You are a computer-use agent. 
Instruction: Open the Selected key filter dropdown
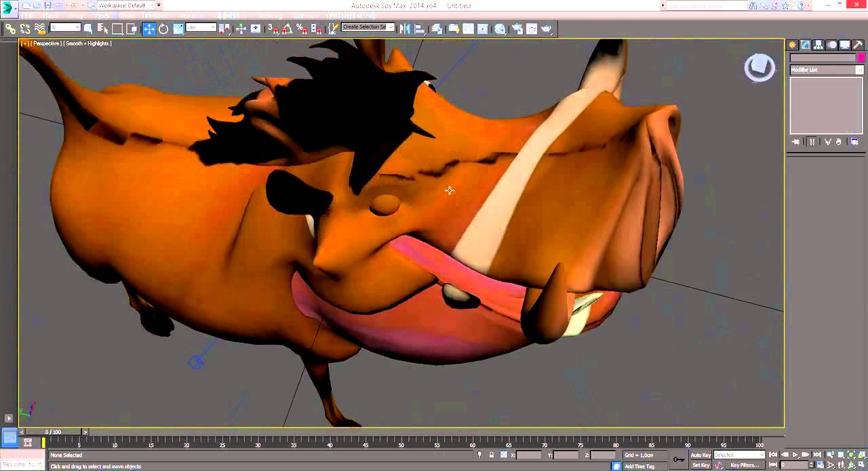click(x=739, y=455)
